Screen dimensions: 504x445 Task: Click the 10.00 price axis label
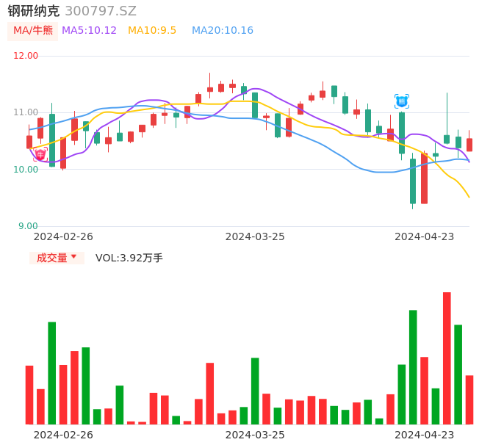pos(26,170)
